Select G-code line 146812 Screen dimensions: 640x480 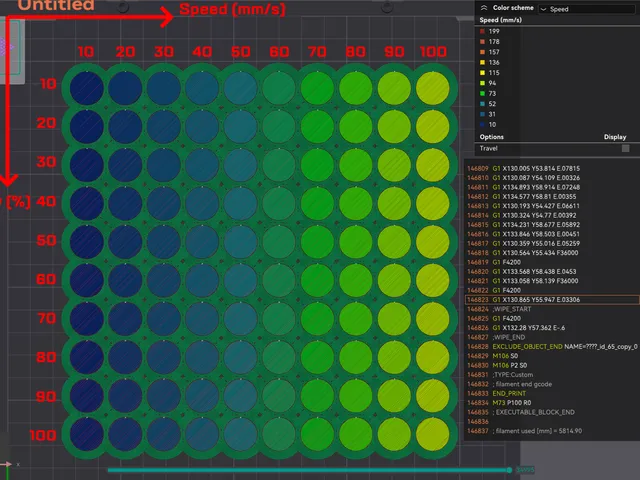tap(522, 196)
